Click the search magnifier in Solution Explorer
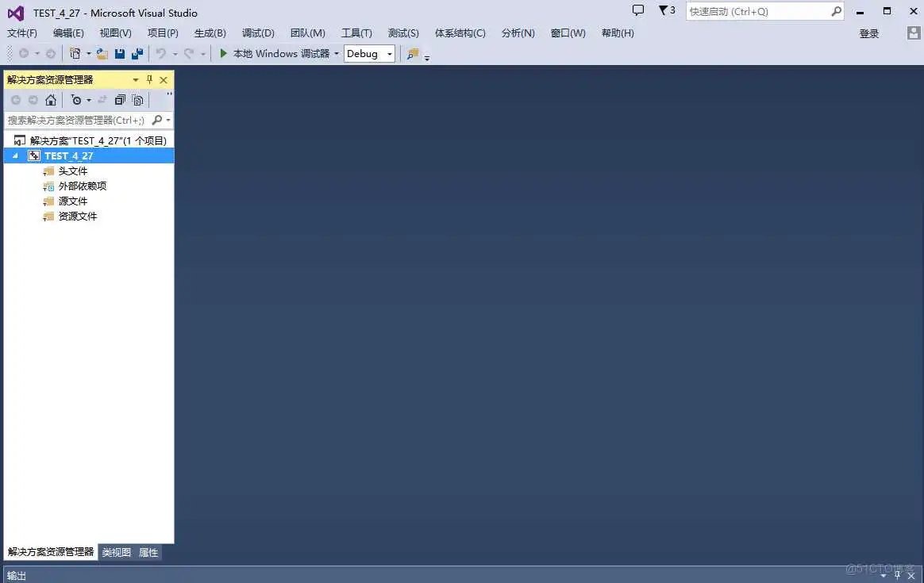 pyautogui.click(x=158, y=120)
